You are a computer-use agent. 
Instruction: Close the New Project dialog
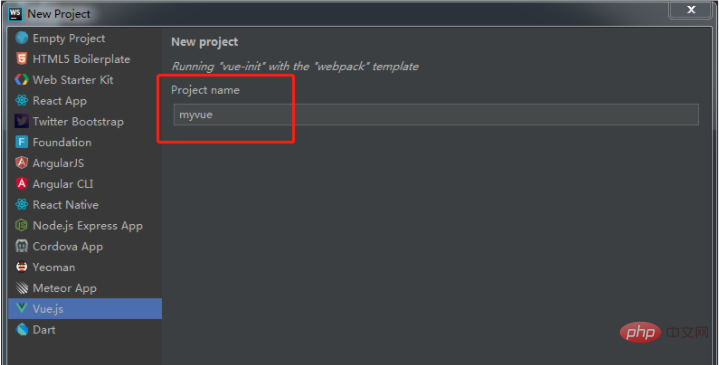tap(691, 10)
